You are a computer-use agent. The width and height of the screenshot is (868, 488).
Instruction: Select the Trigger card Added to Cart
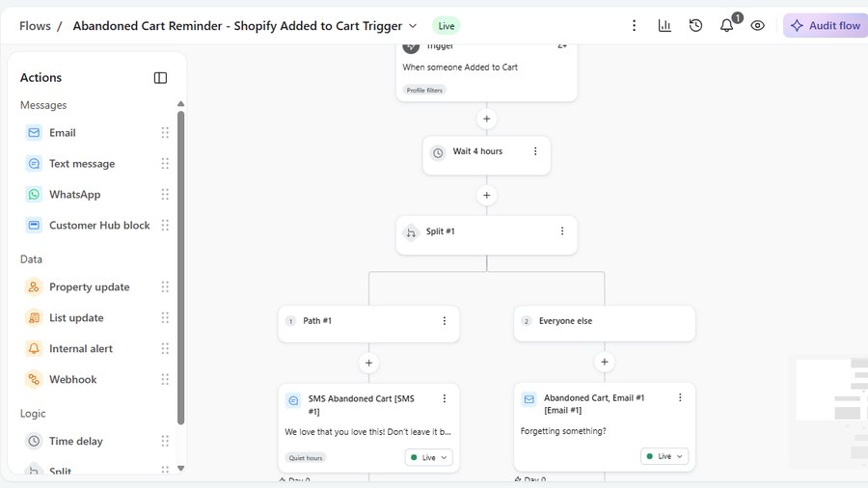pyautogui.click(x=487, y=72)
